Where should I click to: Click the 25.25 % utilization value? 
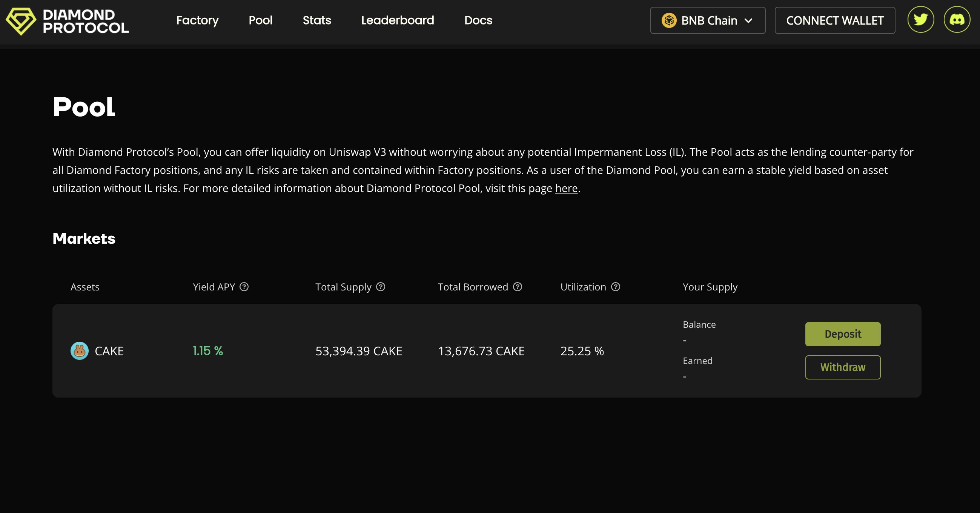tap(582, 350)
